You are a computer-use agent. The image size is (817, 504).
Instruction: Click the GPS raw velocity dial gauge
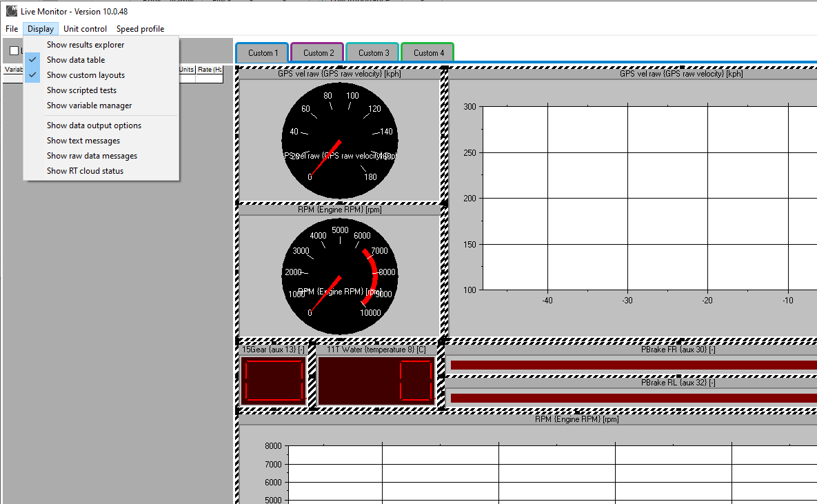pyautogui.click(x=339, y=138)
